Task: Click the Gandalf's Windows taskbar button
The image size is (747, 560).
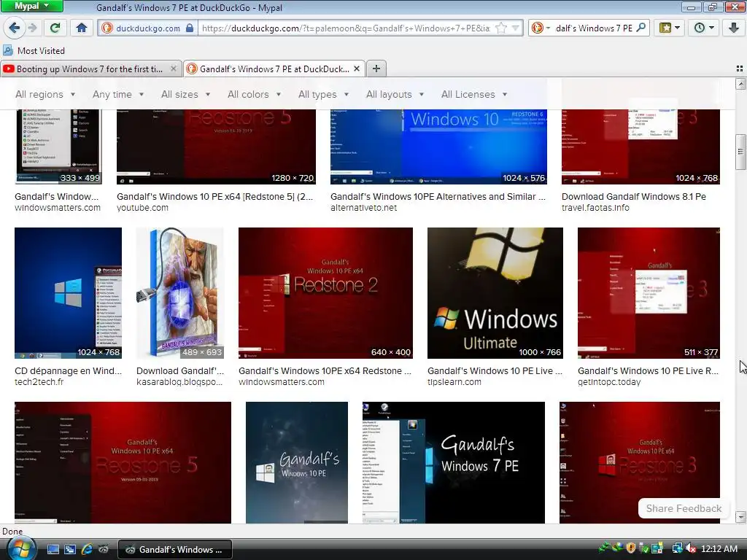Action: [x=175, y=549]
